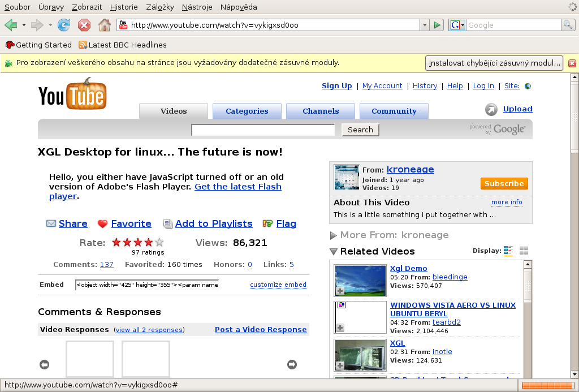
Task: Open the Záložky menu
Action: pyautogui.click(x=160, y=7)
